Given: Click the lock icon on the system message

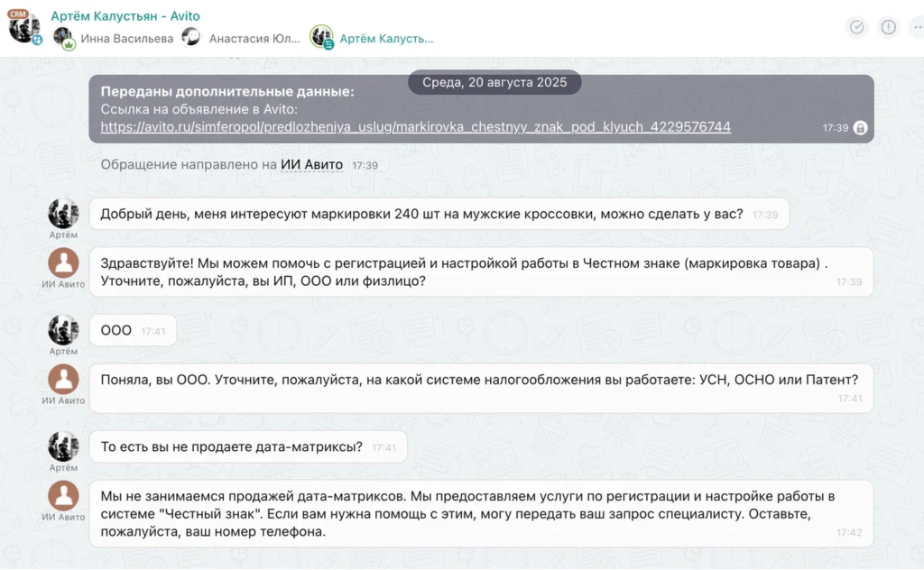Looking at the screenshot, I should [860, 128].
